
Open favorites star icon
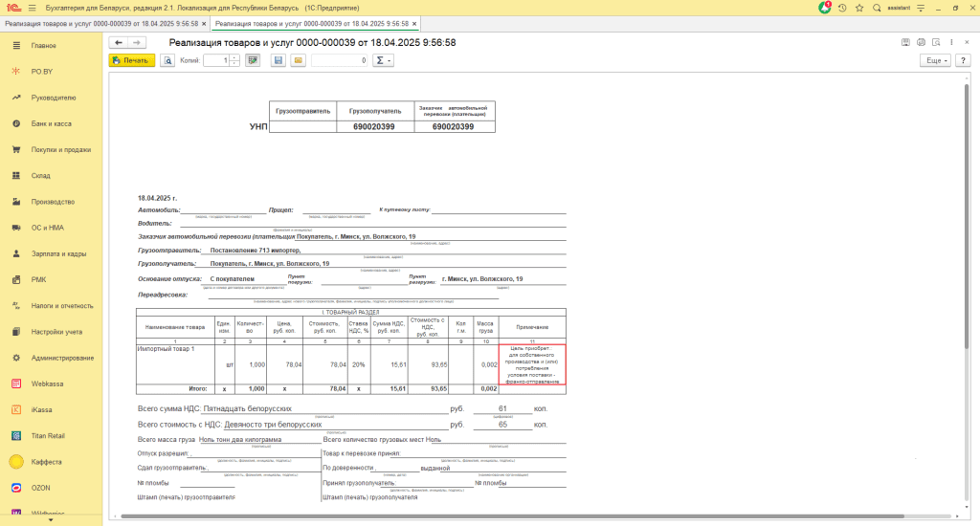point(859,8)
